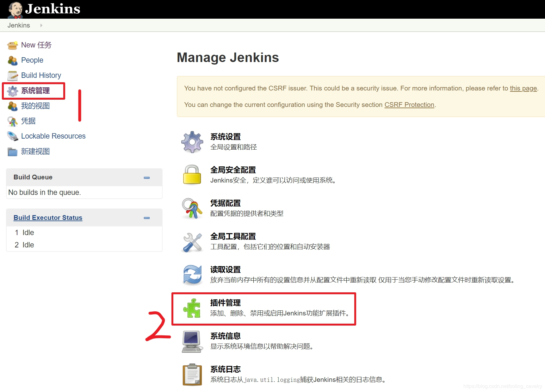The image size is (545, 392).
Task: Click the People users icon in sidebar
Action: [13, 60]
